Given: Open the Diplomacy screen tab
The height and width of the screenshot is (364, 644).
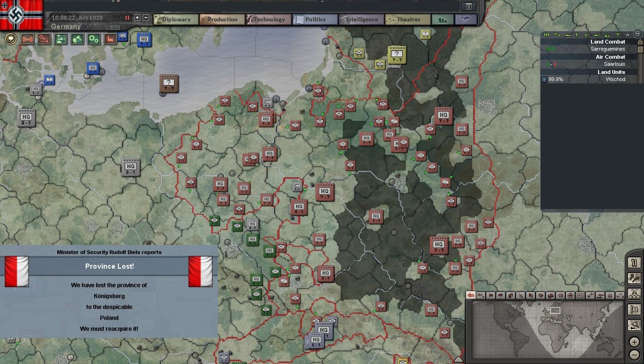Looking at the screenshot, I should tap(175, 19).
